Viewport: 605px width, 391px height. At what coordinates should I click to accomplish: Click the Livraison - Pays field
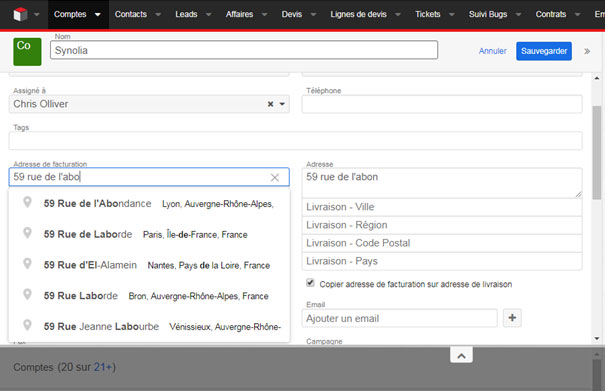[442, 261]
